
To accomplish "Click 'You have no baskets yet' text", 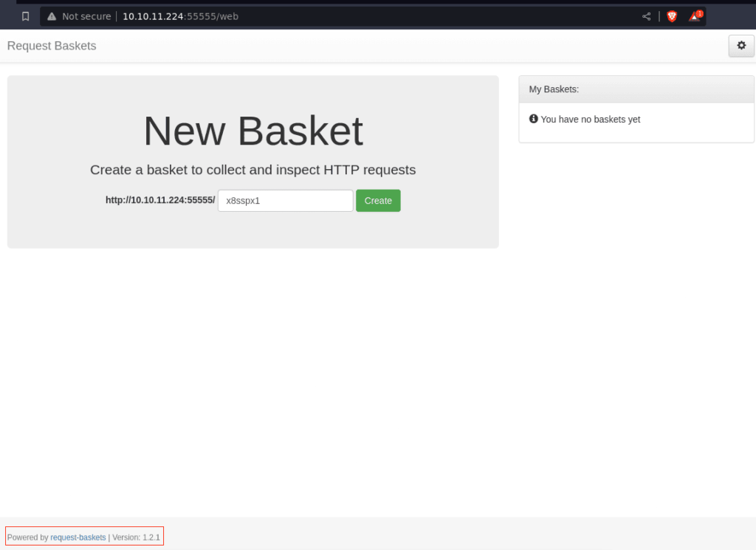I will pyautogui.click(x=590, y=120).
